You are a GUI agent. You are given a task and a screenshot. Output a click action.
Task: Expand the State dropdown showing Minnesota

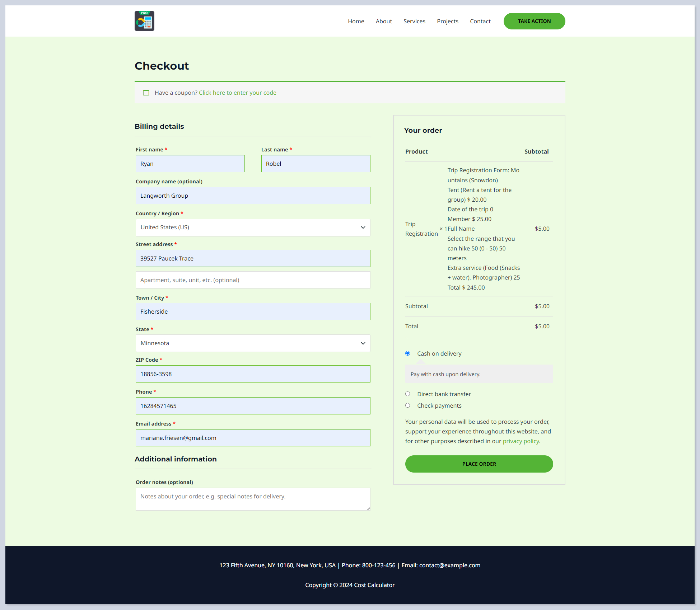point(253,343)
